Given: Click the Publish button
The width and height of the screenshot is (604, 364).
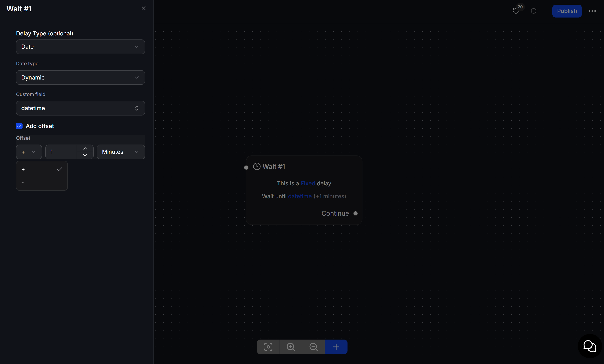Looking at the screenshot, I should (x=567, y=11).
